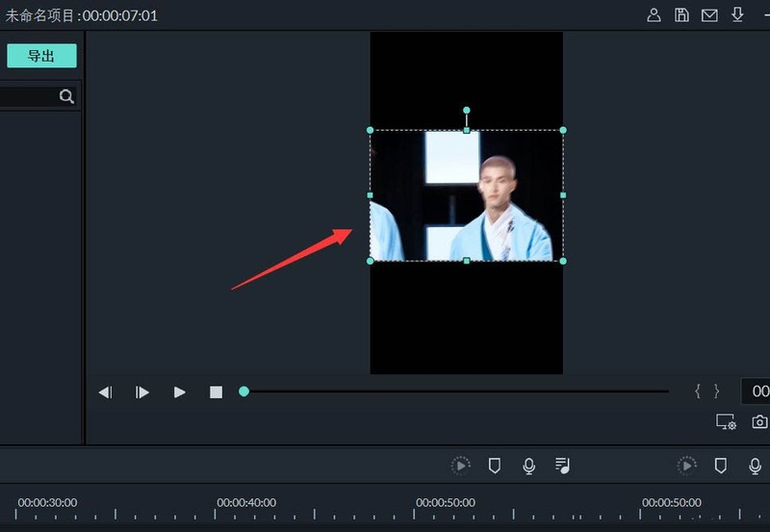Focus the media search input field
This screenshot has height=532, width=770.
point(27,96)
